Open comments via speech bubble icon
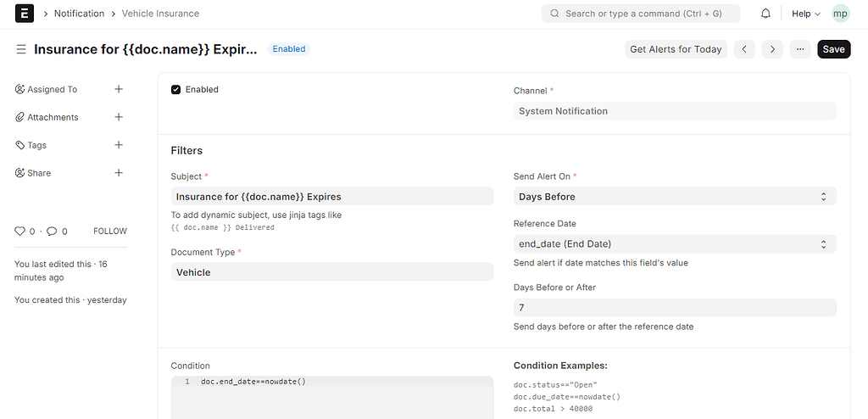Viewport: 868px width, 419px height. 52,231
